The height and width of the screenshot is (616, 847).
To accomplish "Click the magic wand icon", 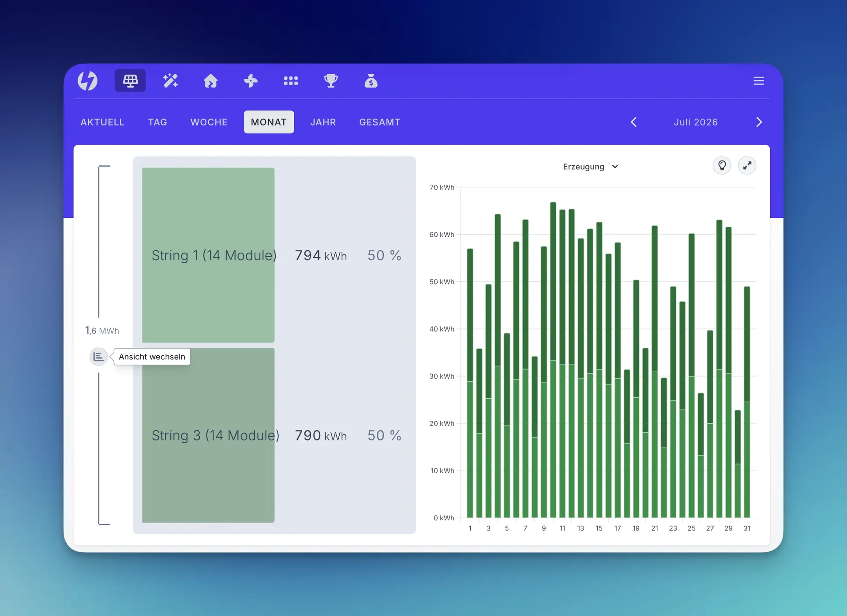I will click(170, 81).
